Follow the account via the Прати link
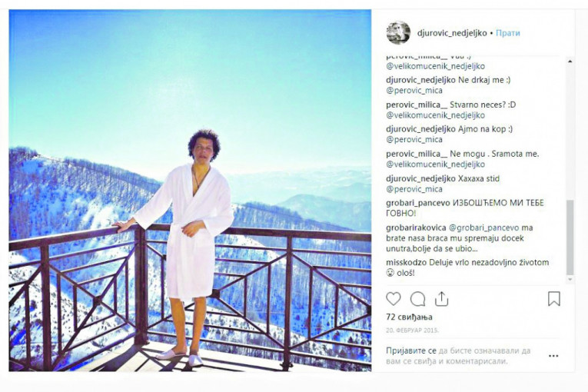The width and height of the screenshot is (588, 392). [x=508, y=33]
